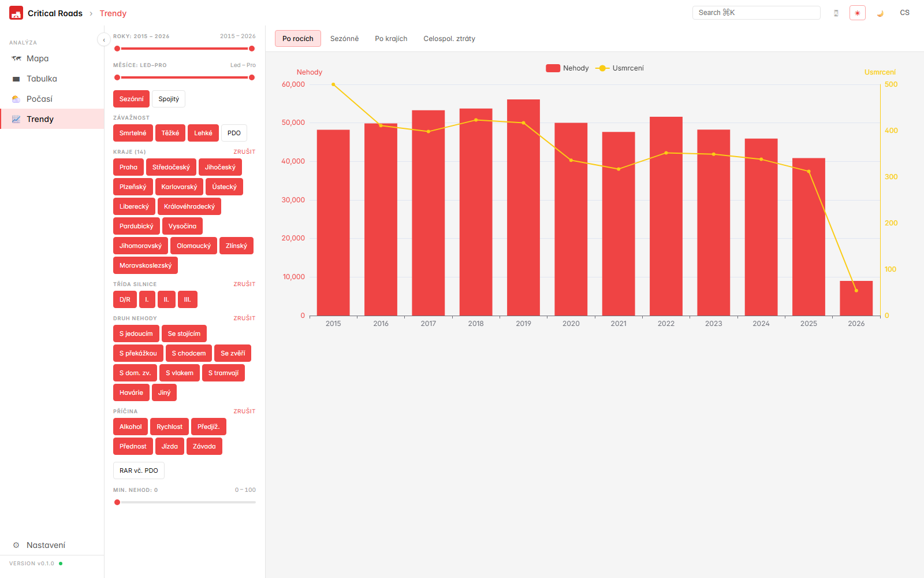
Task: Deselect the Alkohol cause filter
Action: pyautogui.click(x=131, y=427)
